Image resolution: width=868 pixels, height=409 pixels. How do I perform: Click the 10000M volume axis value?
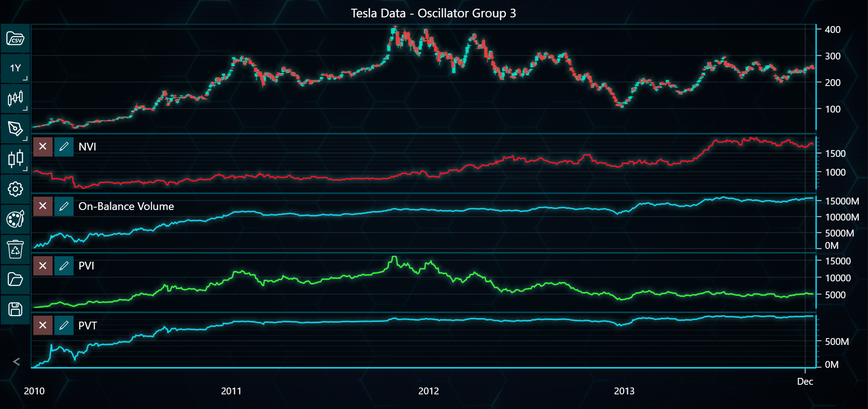click(x=842, y=217)
